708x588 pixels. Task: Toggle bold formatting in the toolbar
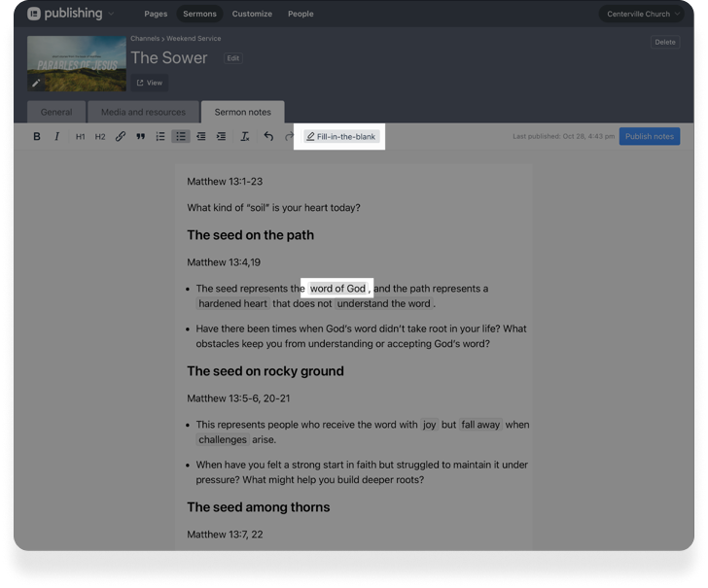37,136
